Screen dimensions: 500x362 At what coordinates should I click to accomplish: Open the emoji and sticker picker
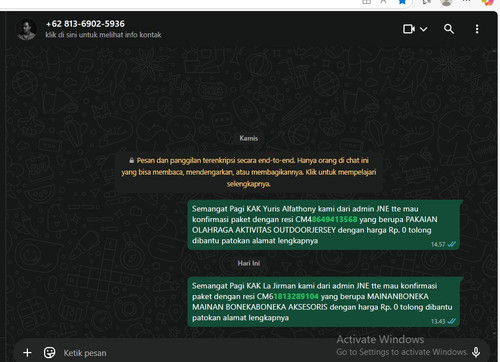(x=50, y=352)
